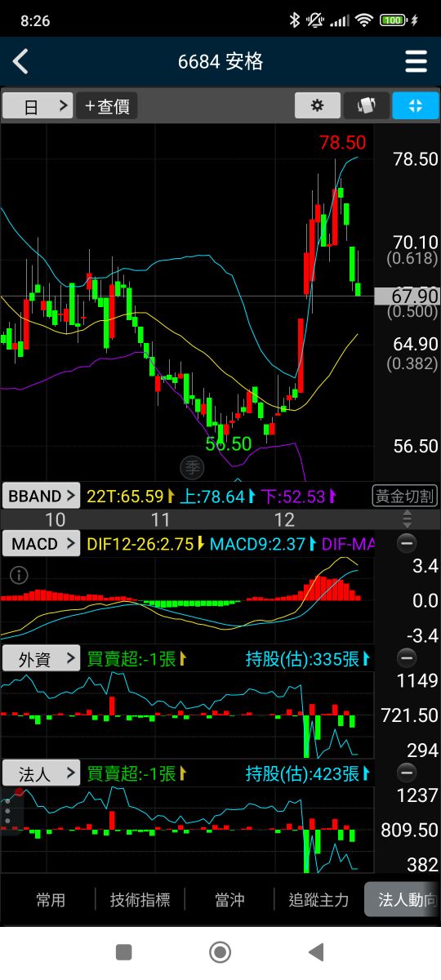The image size is (441, 980).
Task: Tap 外資 持股(估):335張 text
Action: (x=303, y=659)
